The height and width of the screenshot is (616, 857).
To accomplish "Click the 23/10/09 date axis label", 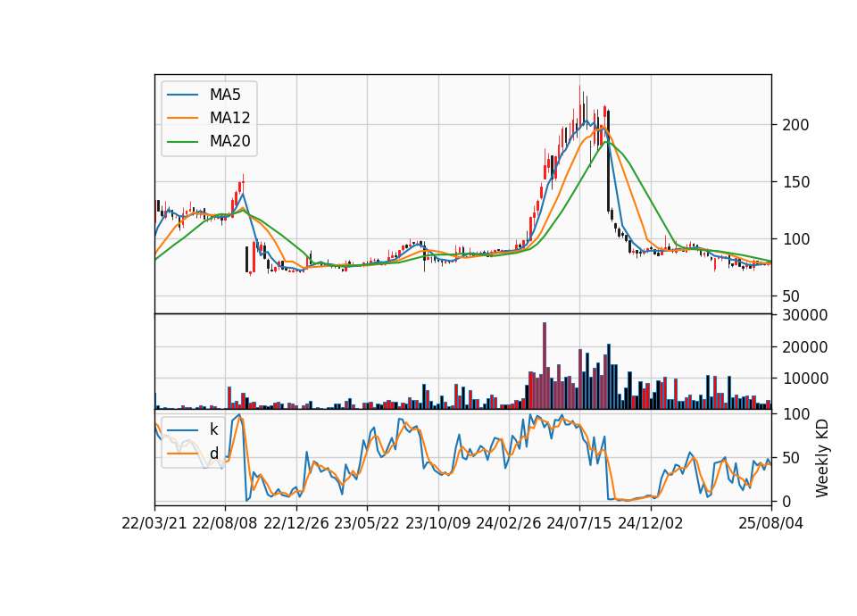I will tap(437, 523).
